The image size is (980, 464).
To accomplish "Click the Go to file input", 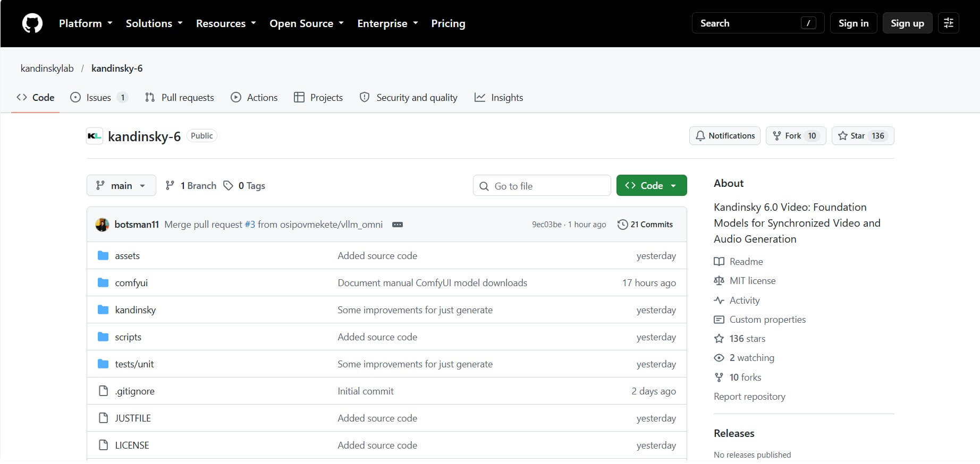I will tap(542, 186).
